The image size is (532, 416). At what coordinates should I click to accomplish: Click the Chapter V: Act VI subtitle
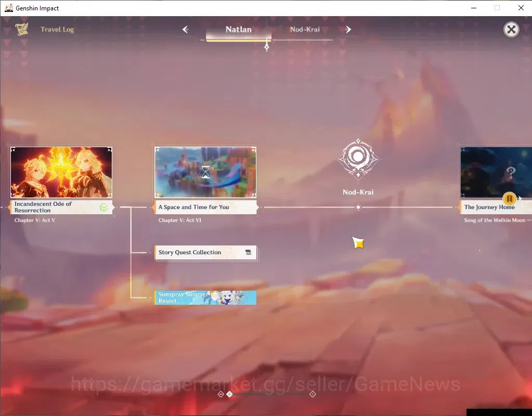[180, 220]
